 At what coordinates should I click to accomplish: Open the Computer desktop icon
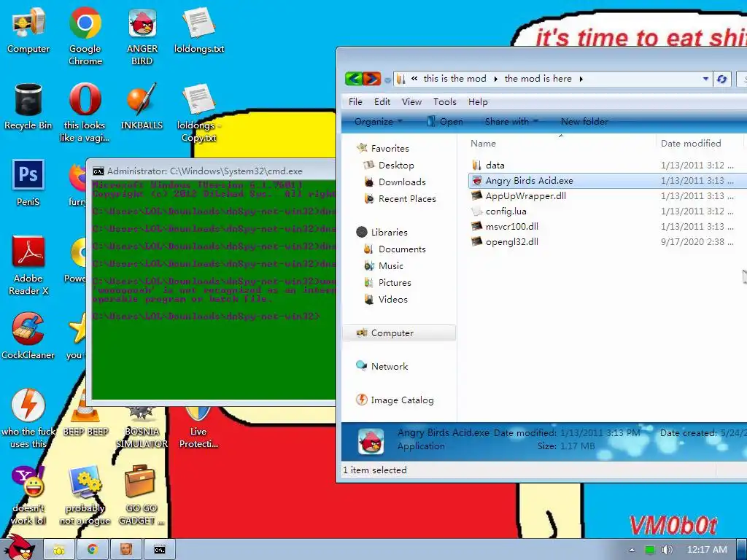(28, 31)
